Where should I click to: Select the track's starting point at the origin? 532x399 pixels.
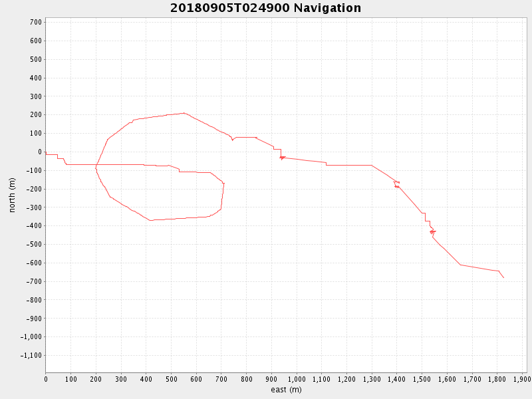tap(46, 152)
